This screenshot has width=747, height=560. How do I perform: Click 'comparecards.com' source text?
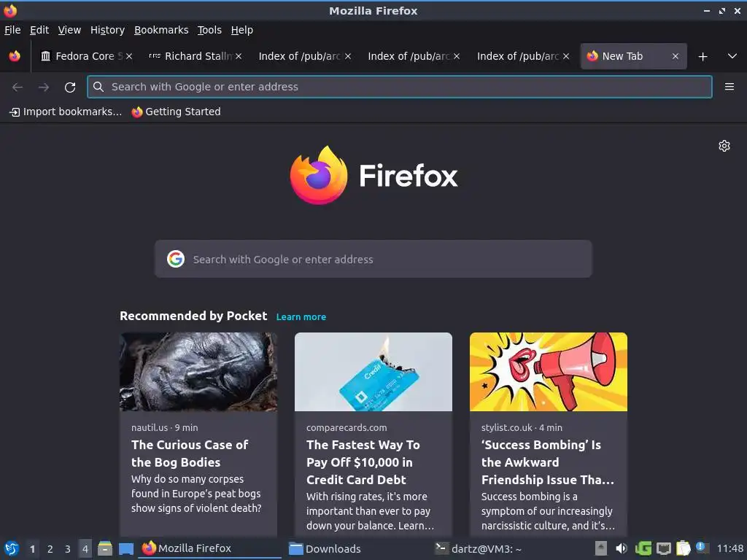pyautogui.click(x=347, y=427)
